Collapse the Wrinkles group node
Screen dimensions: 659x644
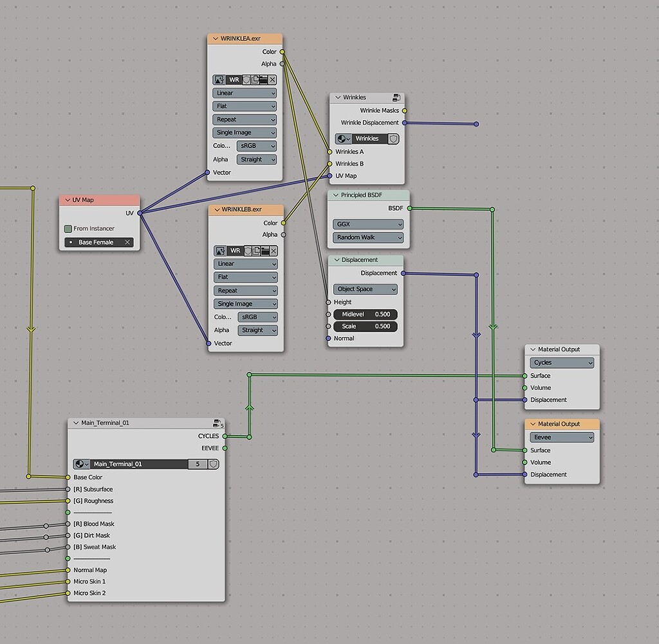(x=338, y=97)
